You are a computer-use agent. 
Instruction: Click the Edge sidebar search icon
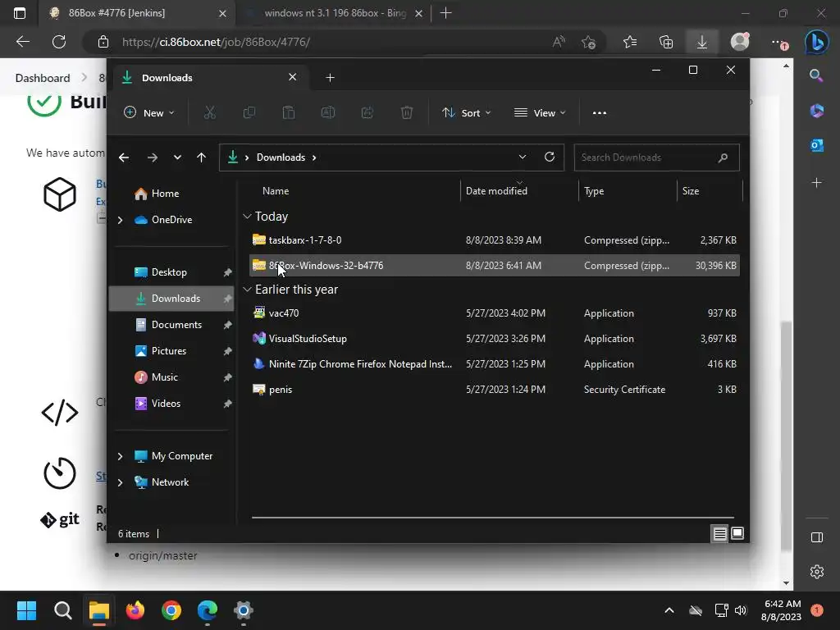pos(816,75)
